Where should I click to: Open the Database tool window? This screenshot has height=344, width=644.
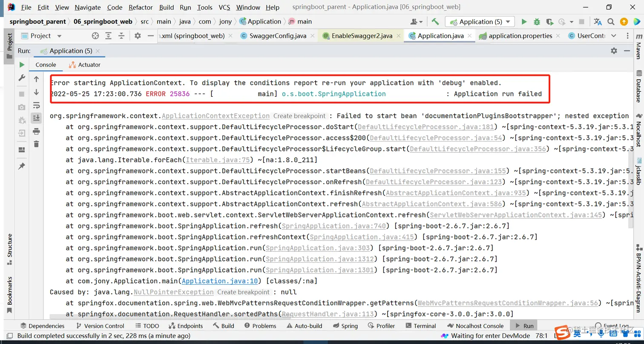point(638,87)
